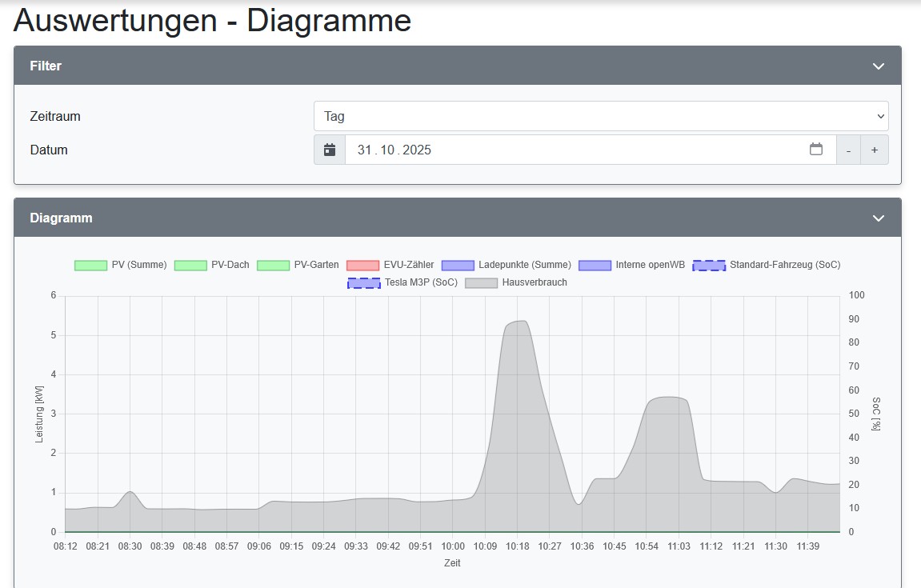Hide the PV-Dach dataset in legend
Screen dimensions: 921x588
click(x=190, y=265)
